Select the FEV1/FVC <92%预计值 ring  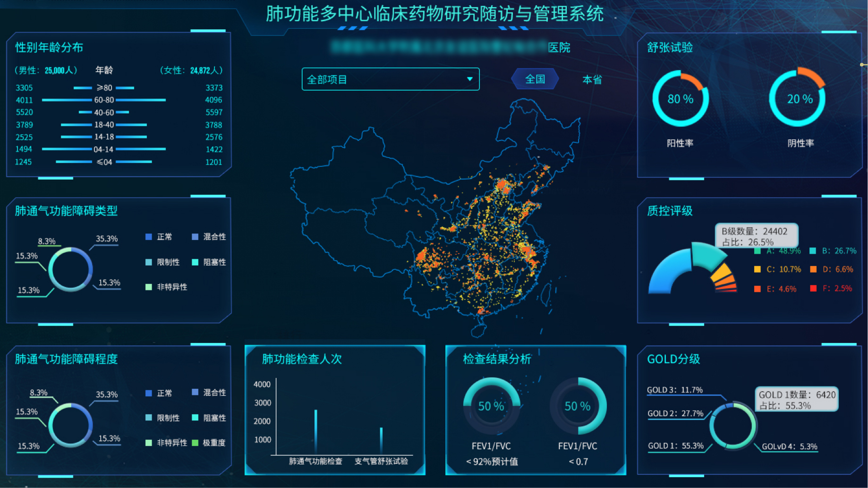pos(491,406)
